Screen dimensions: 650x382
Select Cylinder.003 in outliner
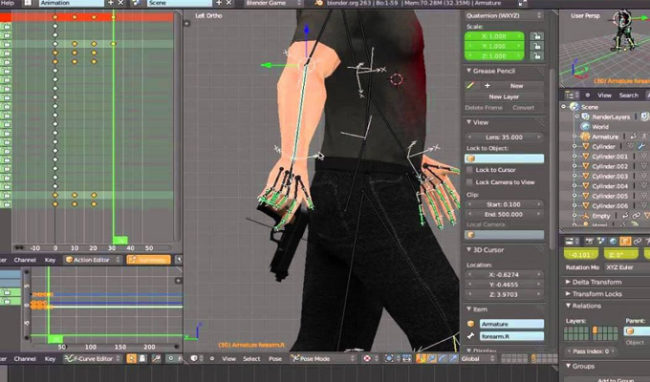click(609, 176)
